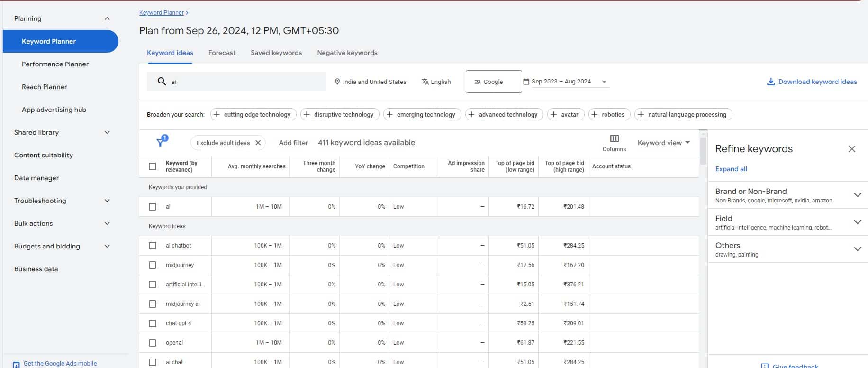868x368 pixels.
Task: Sort by Top of page bid (low range)
Action: (x=515, y=166)
